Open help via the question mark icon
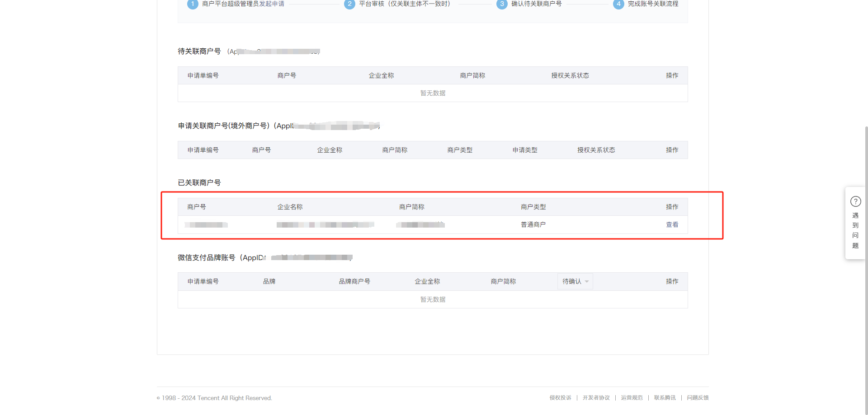Viewport: 868px width, 415px height. [x=855, y=201]
